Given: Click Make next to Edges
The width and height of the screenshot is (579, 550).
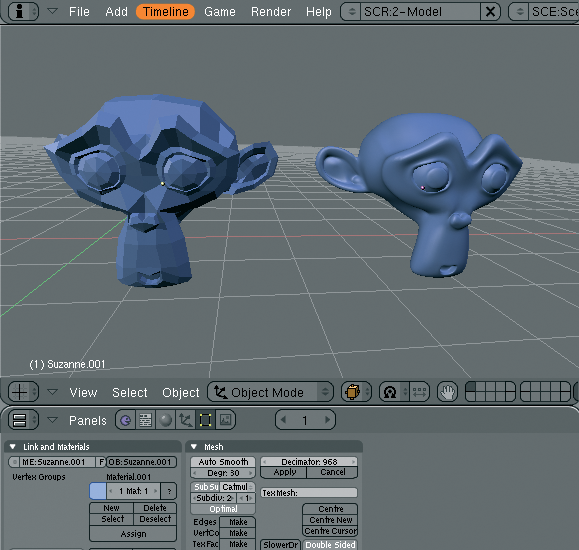Looking at the screenshot, I should click(238, 522).
